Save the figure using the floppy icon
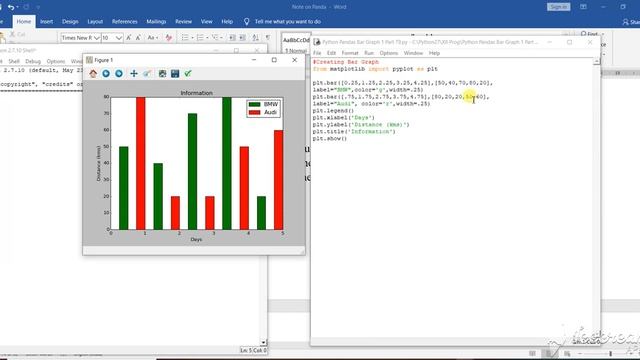 175,73
